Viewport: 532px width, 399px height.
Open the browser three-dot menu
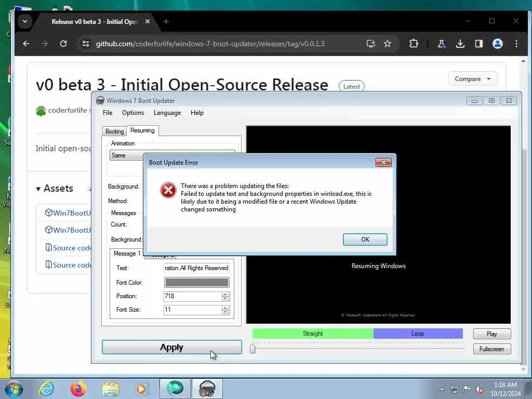(516, 44)
